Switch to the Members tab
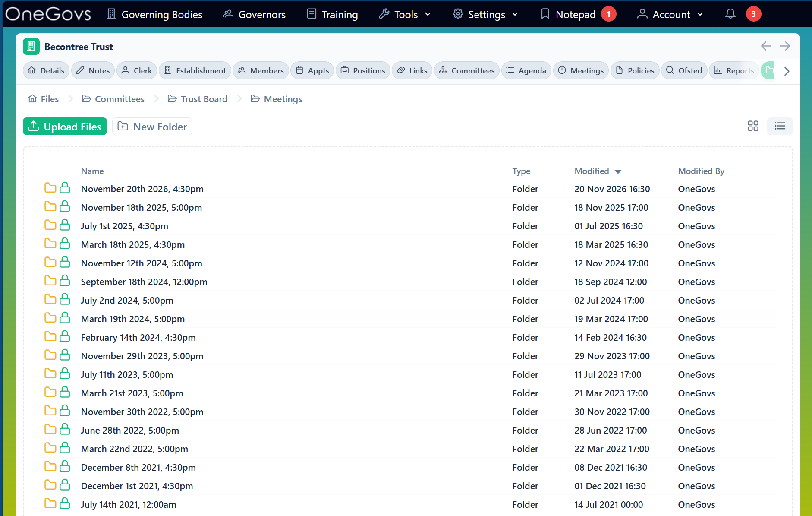812x516 pixels. [261, 70]
